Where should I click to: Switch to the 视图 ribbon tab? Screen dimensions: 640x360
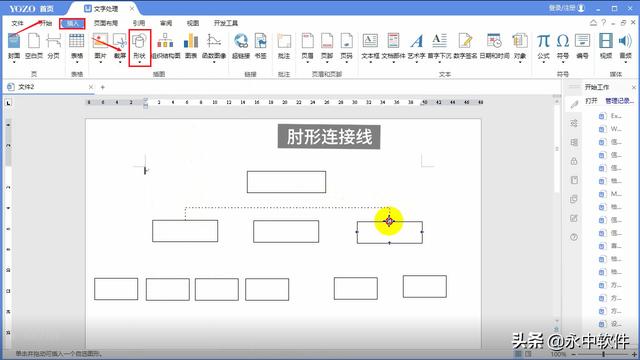click(193, 23)
